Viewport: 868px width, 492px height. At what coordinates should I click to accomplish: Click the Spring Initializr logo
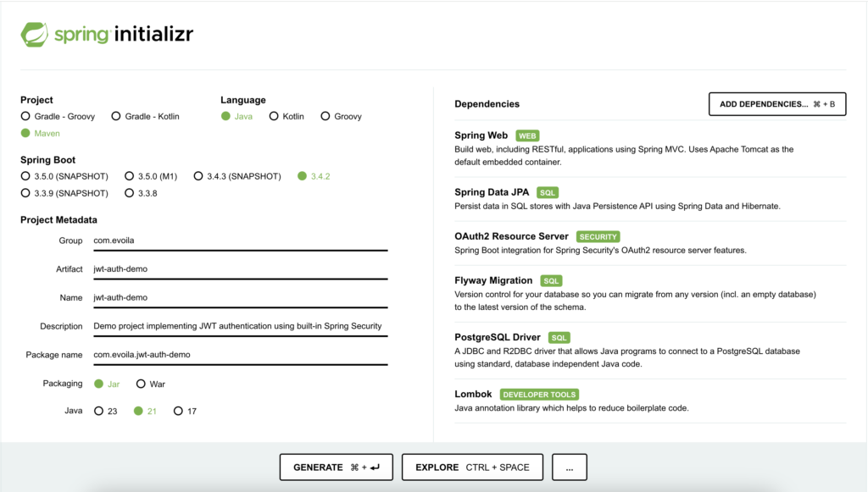click(x=107, y=35)
